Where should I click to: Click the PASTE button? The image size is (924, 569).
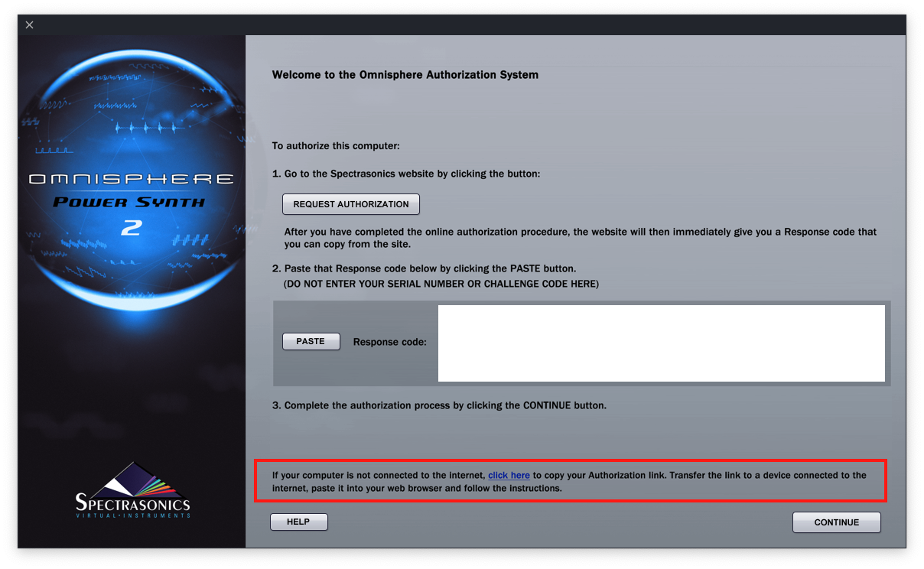(311, 342)
